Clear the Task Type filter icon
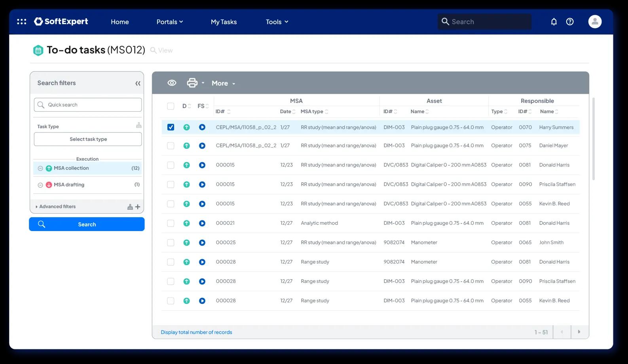628x364 pixels. (x=139, y=125)
